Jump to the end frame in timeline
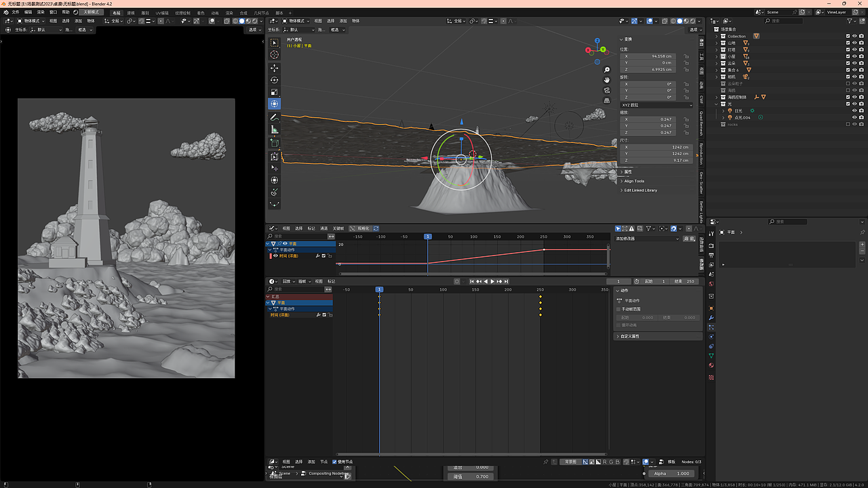Image resolution: width=868 pixels, height=488 pixels. pos(506,281)
